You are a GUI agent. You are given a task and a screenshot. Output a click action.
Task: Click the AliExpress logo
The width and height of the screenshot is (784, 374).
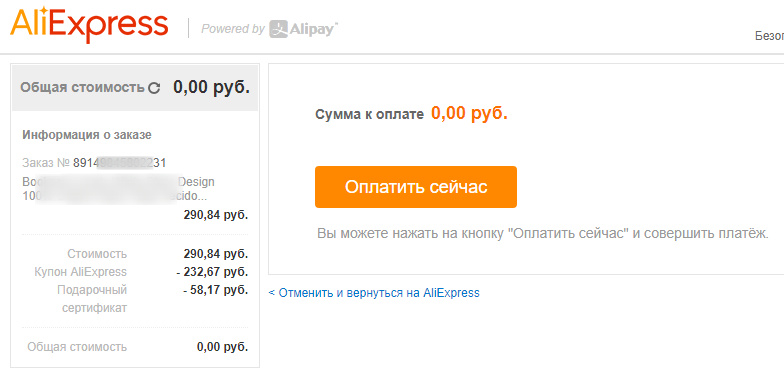coord(89,24)
